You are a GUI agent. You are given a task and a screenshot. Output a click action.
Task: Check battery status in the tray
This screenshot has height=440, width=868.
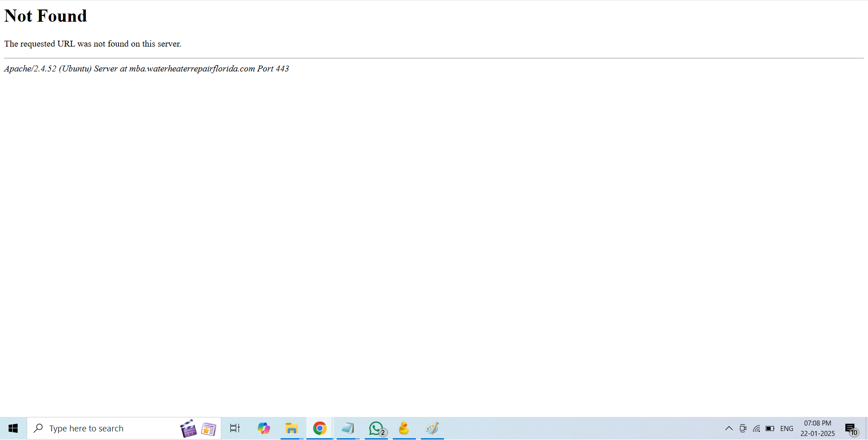coord(770,428)
